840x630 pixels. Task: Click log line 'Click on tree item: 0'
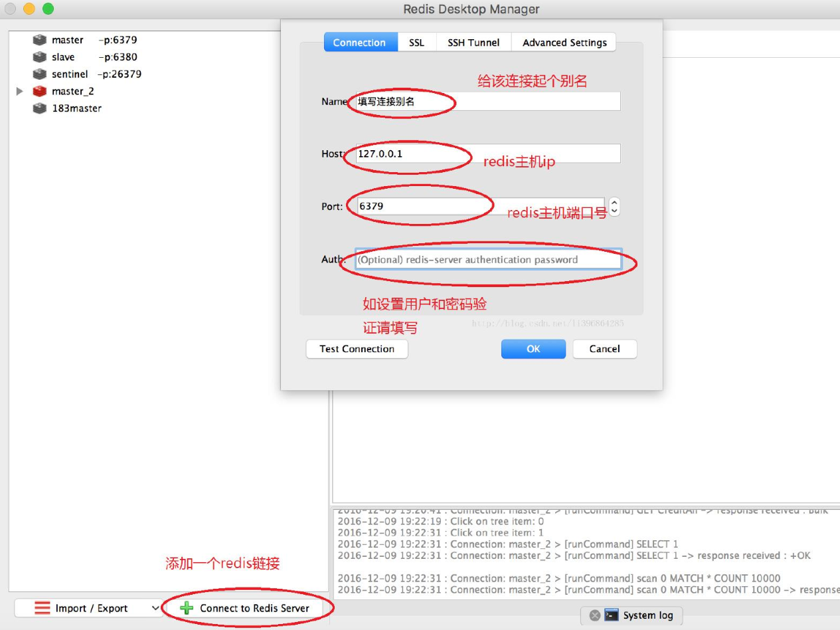coord(440,521)
